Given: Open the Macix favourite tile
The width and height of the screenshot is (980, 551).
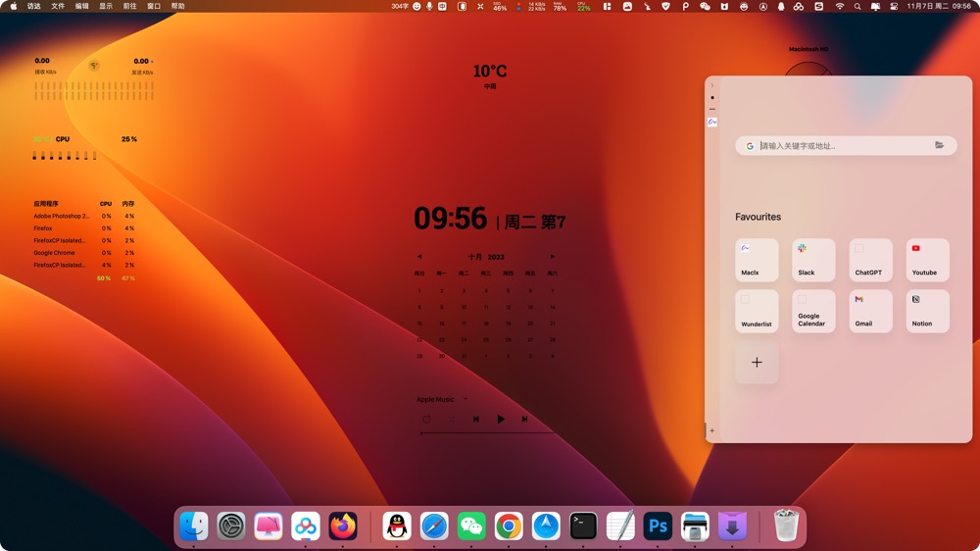Looking at the screenshot, I should 757,260.
